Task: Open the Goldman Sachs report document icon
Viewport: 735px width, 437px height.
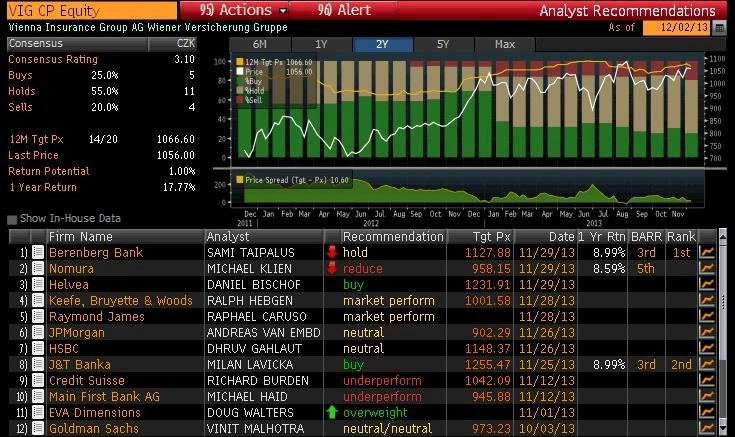Action: coord(38,429)
